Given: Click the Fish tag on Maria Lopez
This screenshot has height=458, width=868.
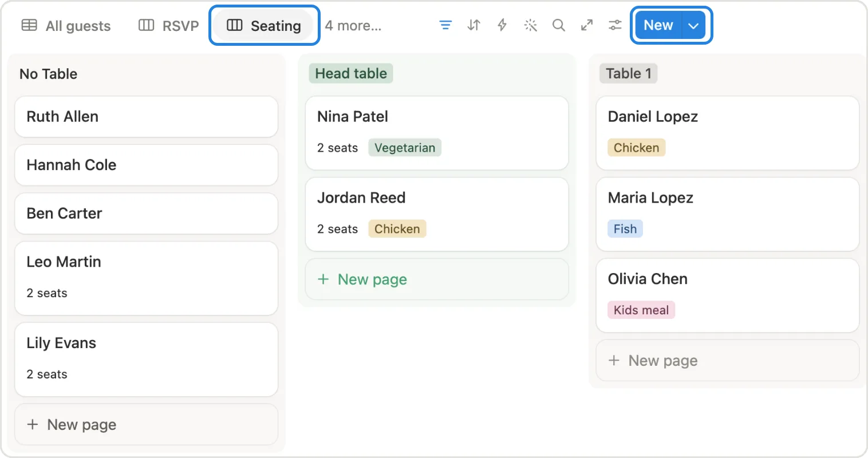Looking at the screenshot, I should [625, 229].
